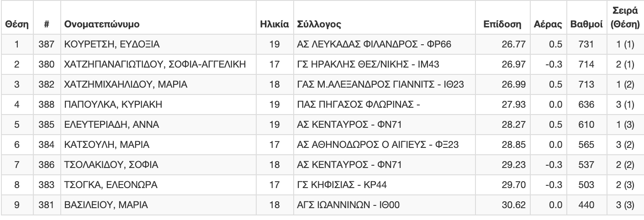Click club ΑΣ ΛΕΥΚΑΔΑΣ ΦΙΛΑΝΔΡΟΣ - ΦΡ66
Image resolution: width=644 pixels, height=220 pixels.
(374, 45)
